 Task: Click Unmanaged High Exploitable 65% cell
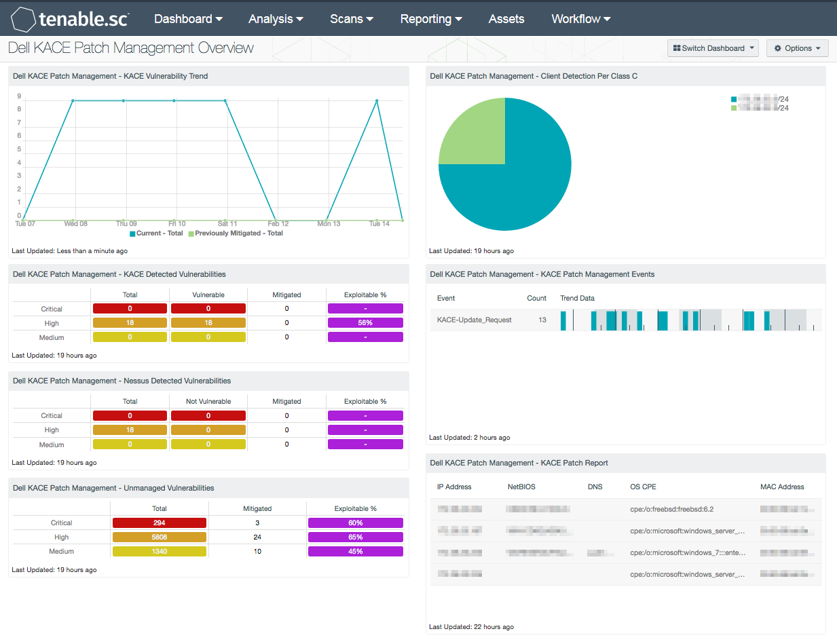[356, 537]
